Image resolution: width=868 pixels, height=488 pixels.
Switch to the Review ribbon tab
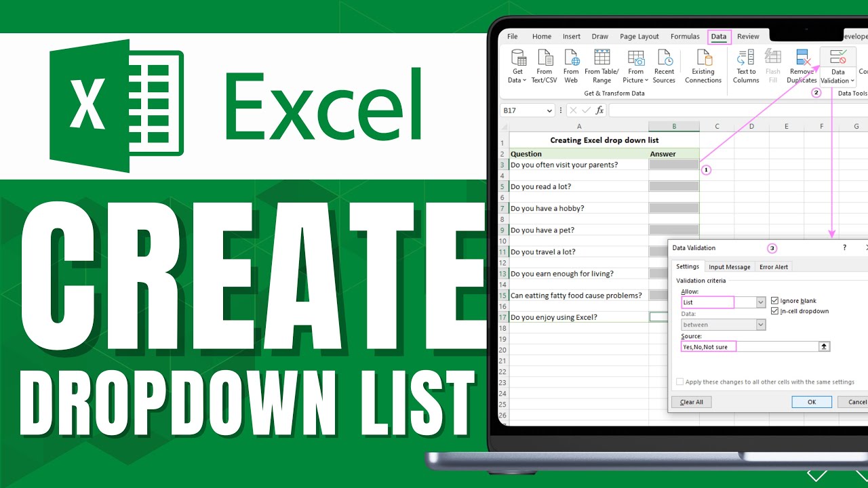tap(748, 37)
